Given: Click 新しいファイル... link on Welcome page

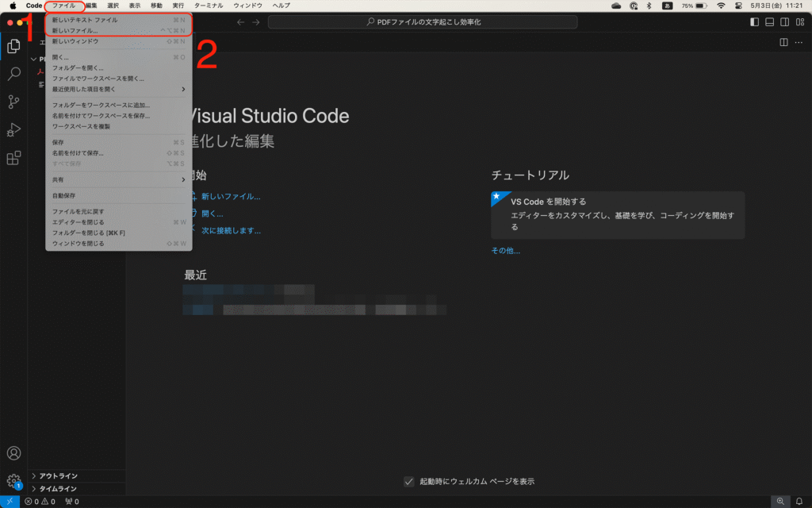Looking at the screenshot, I should click(231, 197).
